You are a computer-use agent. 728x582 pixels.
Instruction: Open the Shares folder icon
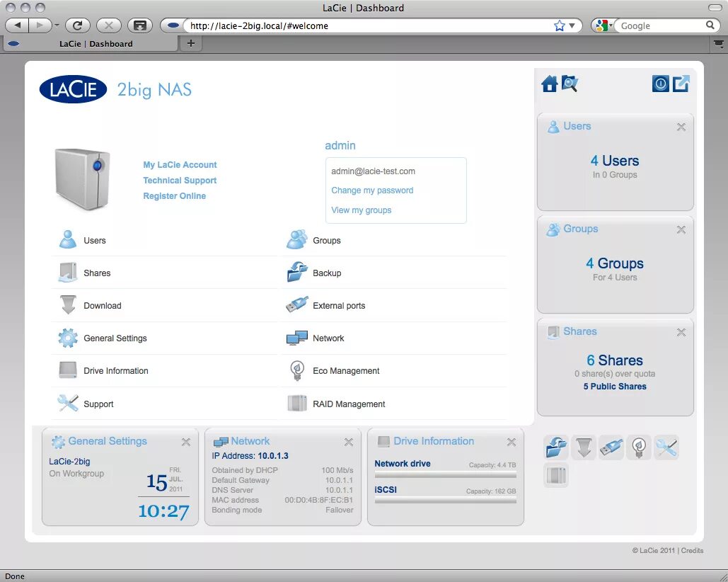pyautogui.click(x=68, y=273)
